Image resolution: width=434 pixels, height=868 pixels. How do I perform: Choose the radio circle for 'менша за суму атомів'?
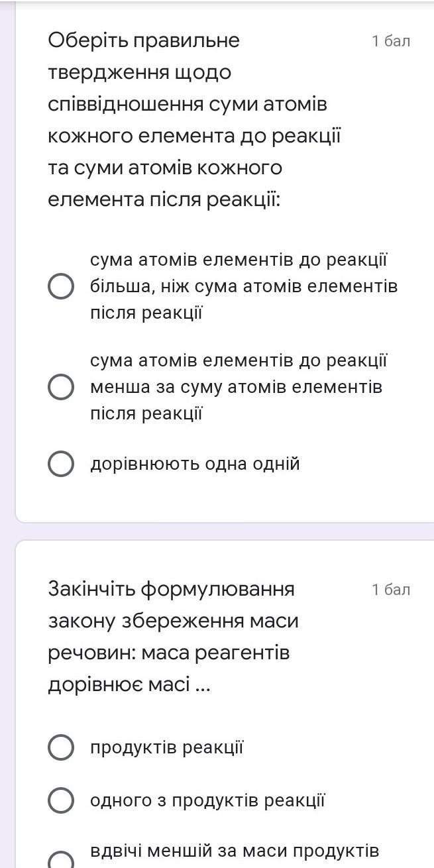tap(61, 387)
